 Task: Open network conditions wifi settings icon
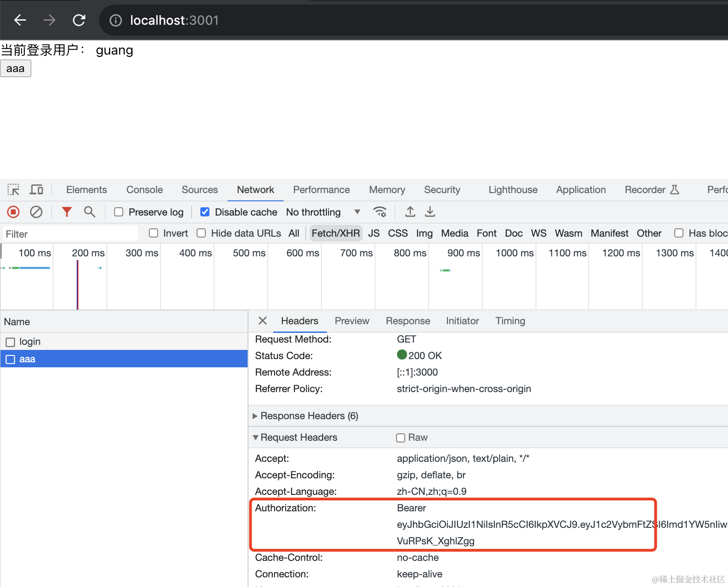coord(380,212)
